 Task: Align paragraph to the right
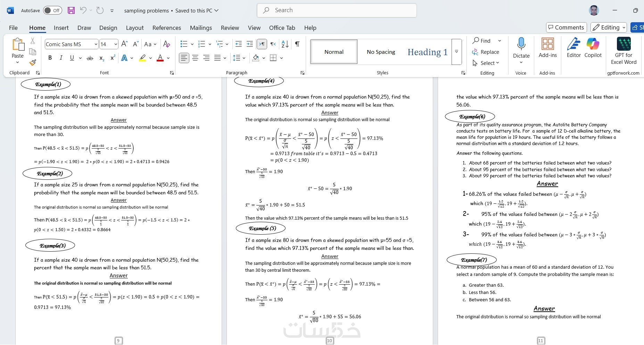click(x=206, y=58)
